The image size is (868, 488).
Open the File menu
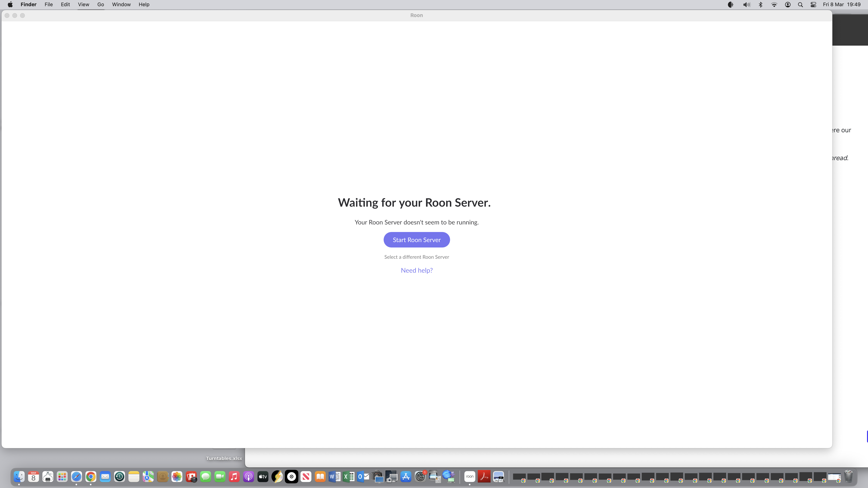pyautogui.click(x=48, y=4)
